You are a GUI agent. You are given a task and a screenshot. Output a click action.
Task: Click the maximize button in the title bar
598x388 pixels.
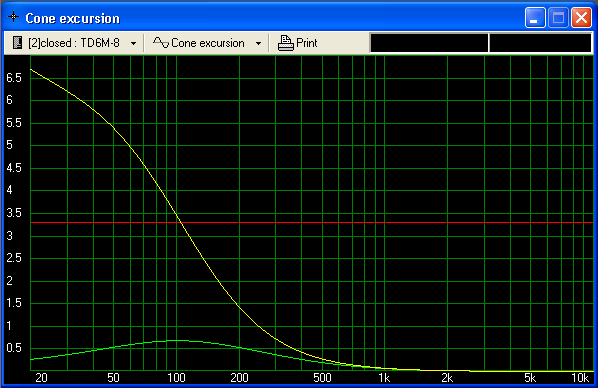pos(558,18)
